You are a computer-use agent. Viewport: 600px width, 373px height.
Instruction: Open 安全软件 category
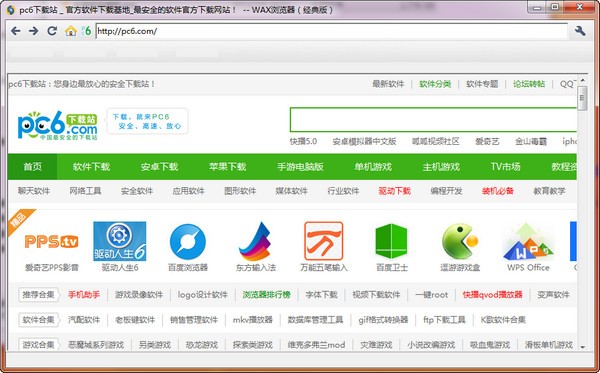137,191
